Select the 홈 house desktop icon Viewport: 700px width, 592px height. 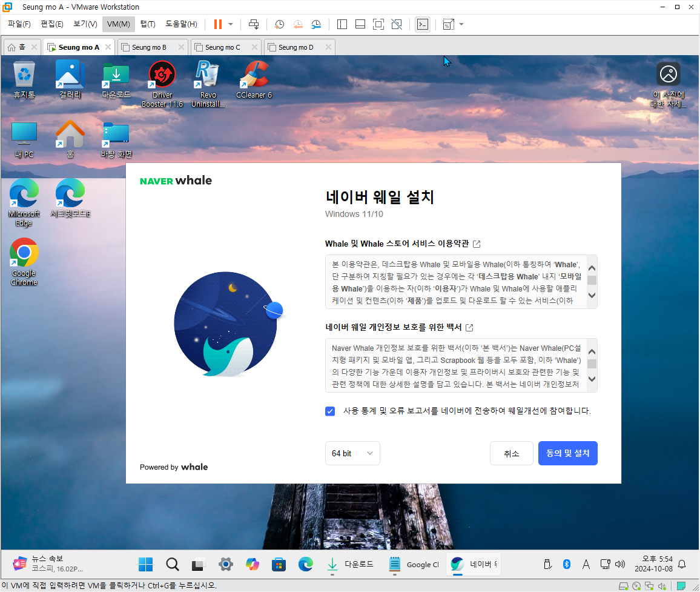click(x=70, y=139)
